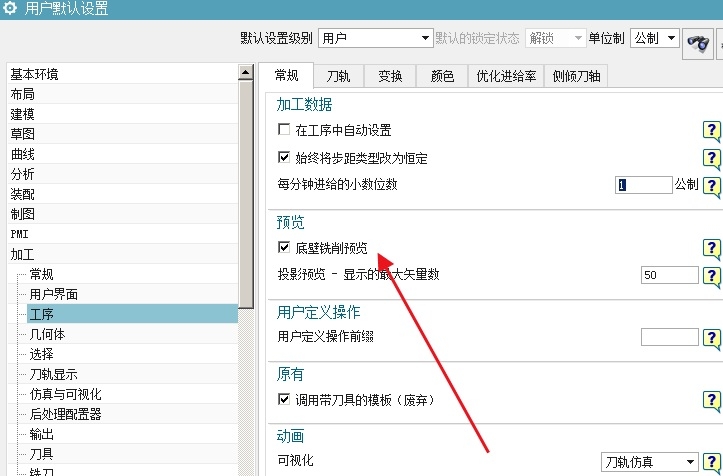Image resolution: width=723 pixels, height=476 pixels.
Task: Select 加工 parent node in tree
Action: (x=123, y=254)
